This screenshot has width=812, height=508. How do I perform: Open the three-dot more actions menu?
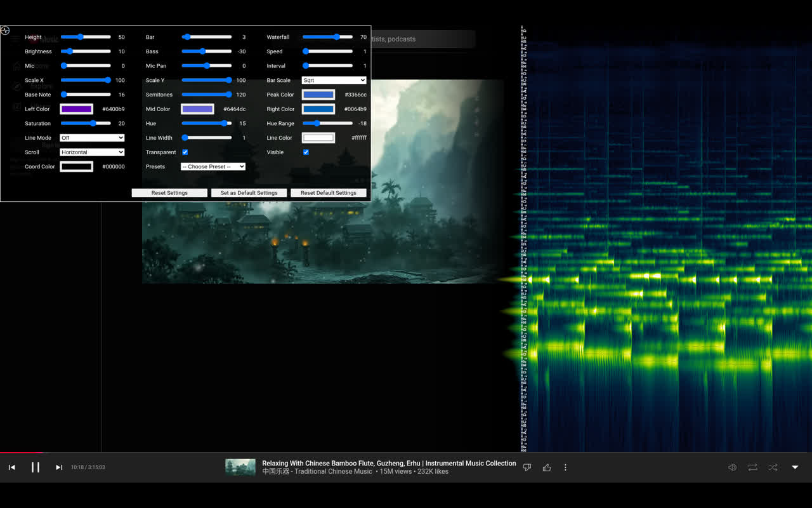click(565, 467)
